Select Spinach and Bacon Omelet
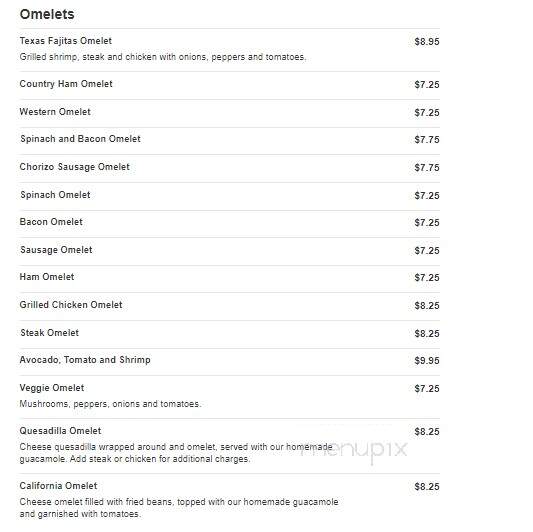This screenshot has height=532, width=533. pyautogui.click(x=80, y=139)
